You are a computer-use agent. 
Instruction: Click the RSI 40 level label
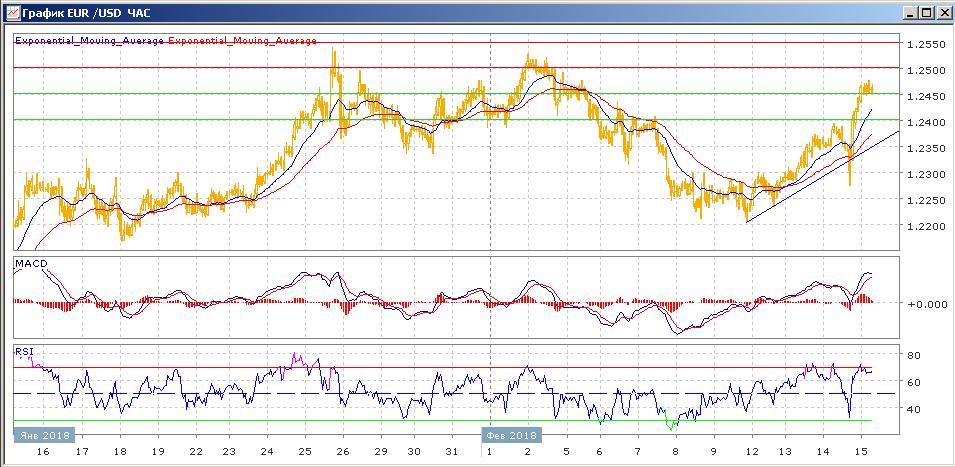pos(913,409)
